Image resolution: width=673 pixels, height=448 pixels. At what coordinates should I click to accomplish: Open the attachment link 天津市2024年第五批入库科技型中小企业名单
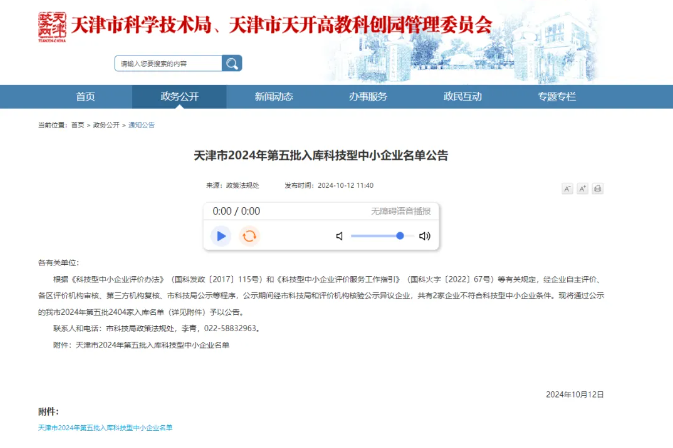click(105, 427)
